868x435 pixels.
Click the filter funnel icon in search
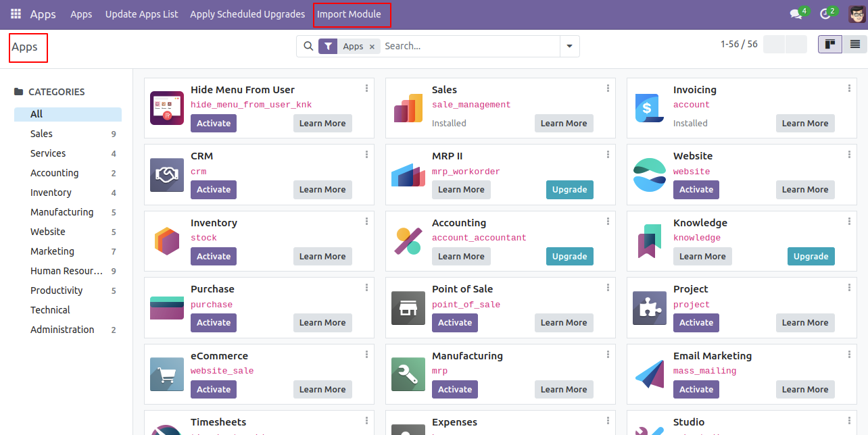coord(328,46)
